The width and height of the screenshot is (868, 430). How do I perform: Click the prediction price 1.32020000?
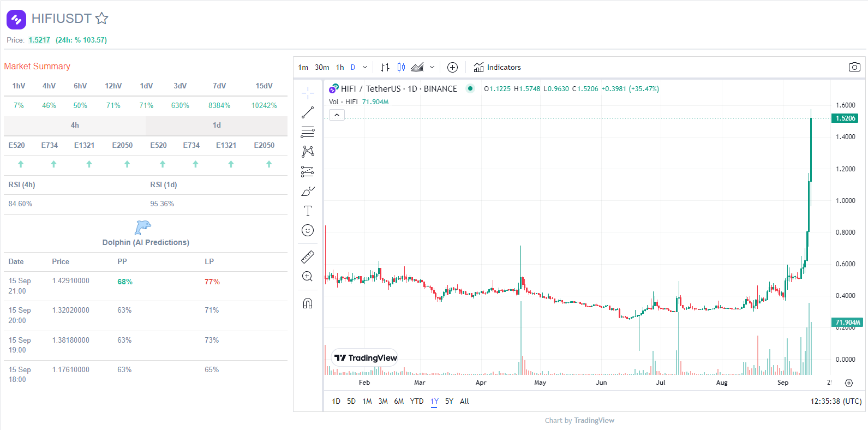[71, 310]
